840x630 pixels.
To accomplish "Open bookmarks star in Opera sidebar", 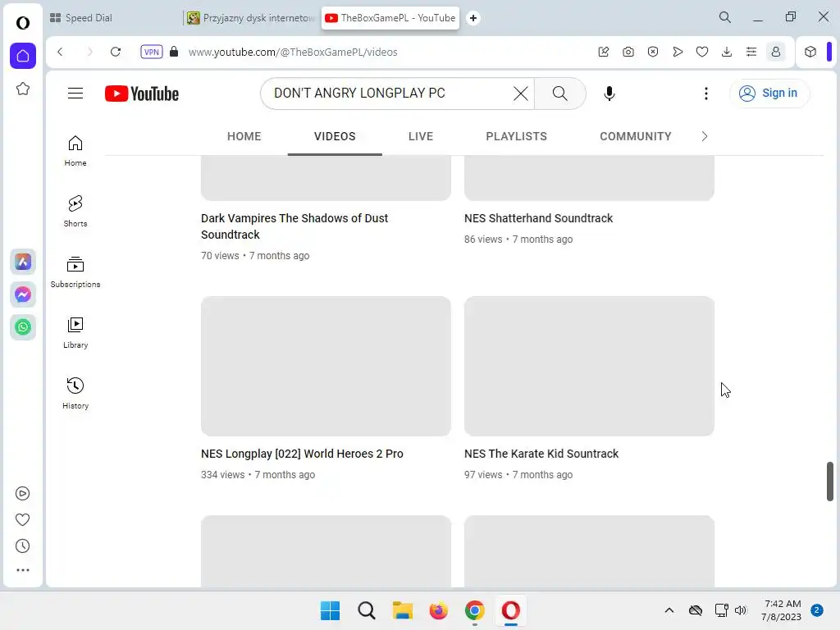I will tap(22, 89).
